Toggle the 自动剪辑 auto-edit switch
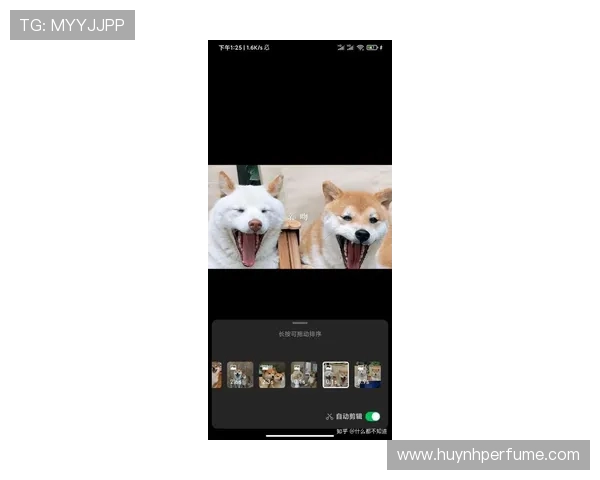 coord(373,416)
